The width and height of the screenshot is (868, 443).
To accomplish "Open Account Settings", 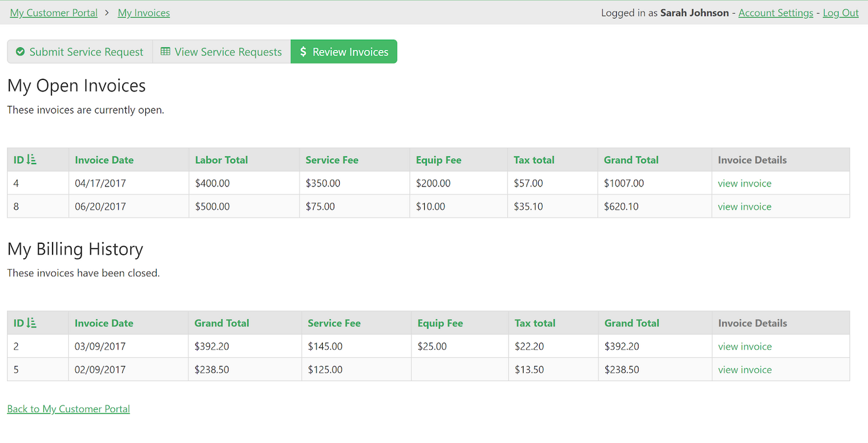I will 775,13.
